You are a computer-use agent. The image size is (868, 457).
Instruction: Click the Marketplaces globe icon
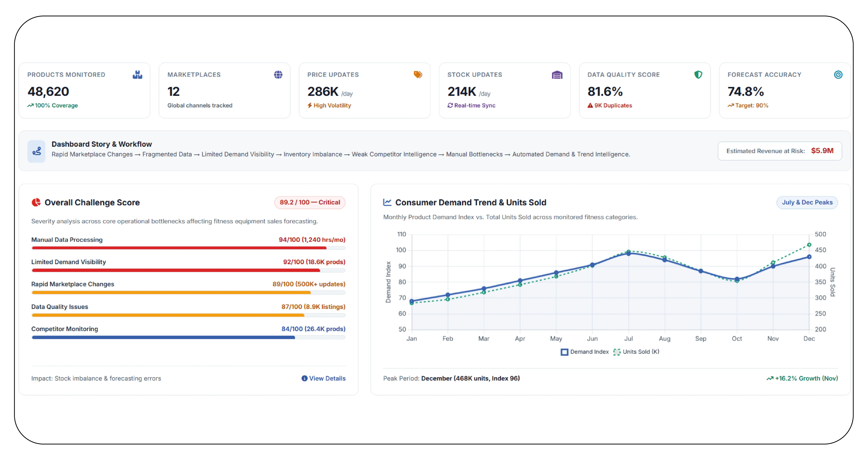tap(278, 74)
